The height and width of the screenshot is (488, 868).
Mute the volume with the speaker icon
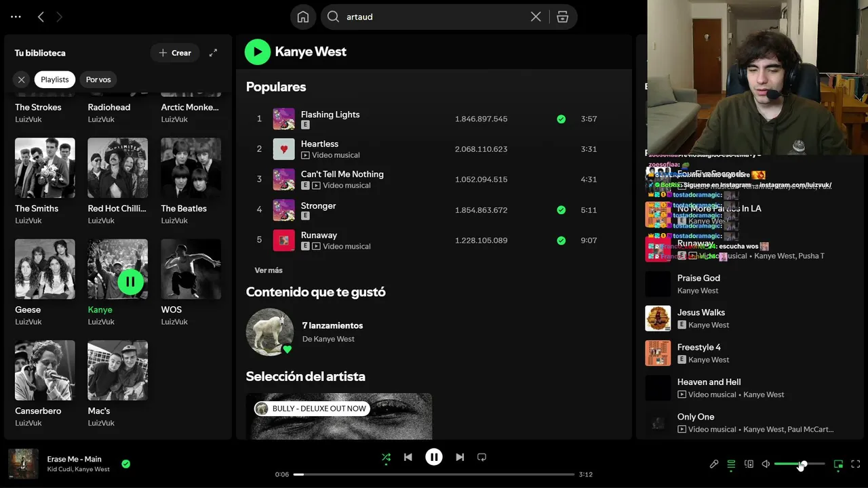(x=766, y=464)
